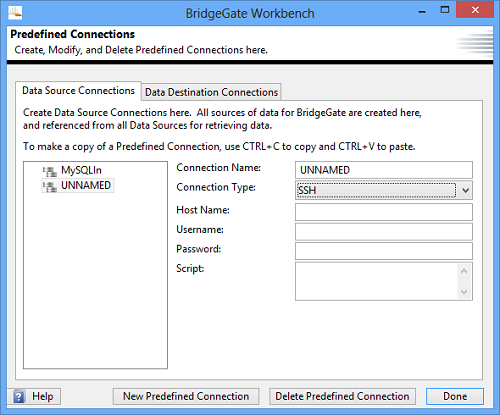This screenshot has width=500, height=415.
Task: Switch to Data Source Connections tab
Action: pos(78,91)
